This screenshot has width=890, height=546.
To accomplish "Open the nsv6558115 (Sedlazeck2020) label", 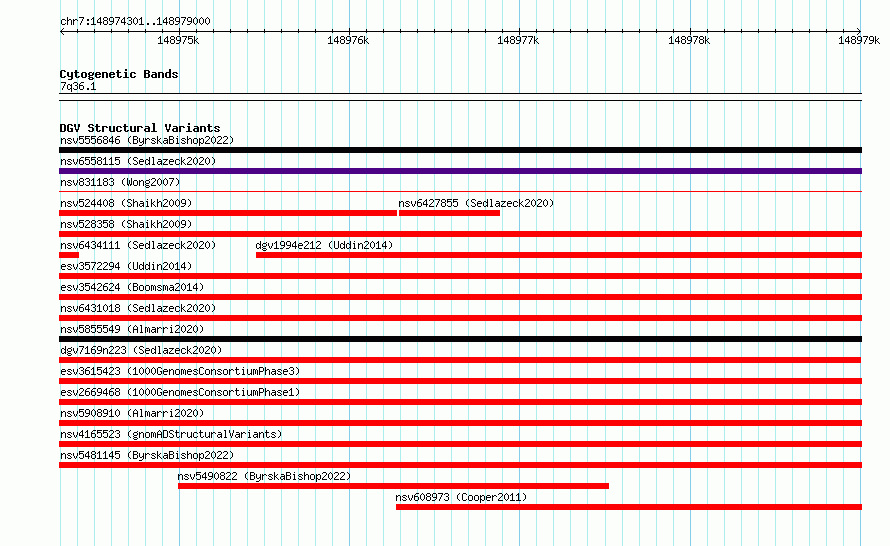I will 138,161.
